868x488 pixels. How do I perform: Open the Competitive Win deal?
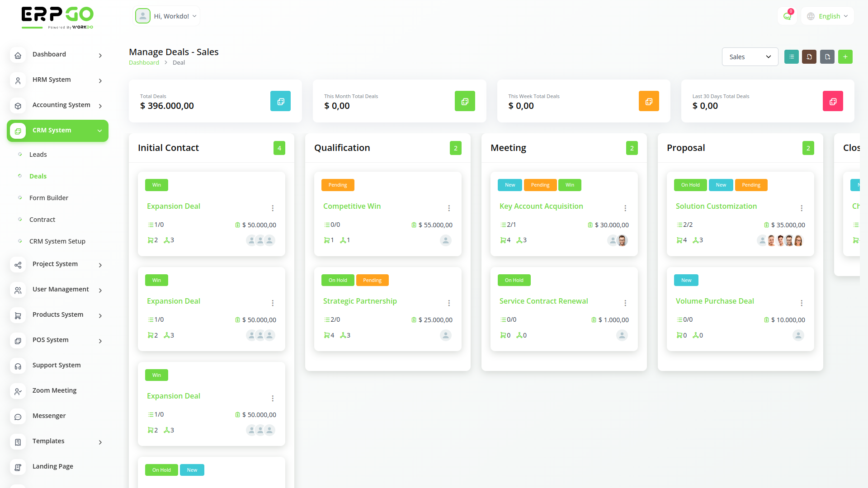(352, 206)
